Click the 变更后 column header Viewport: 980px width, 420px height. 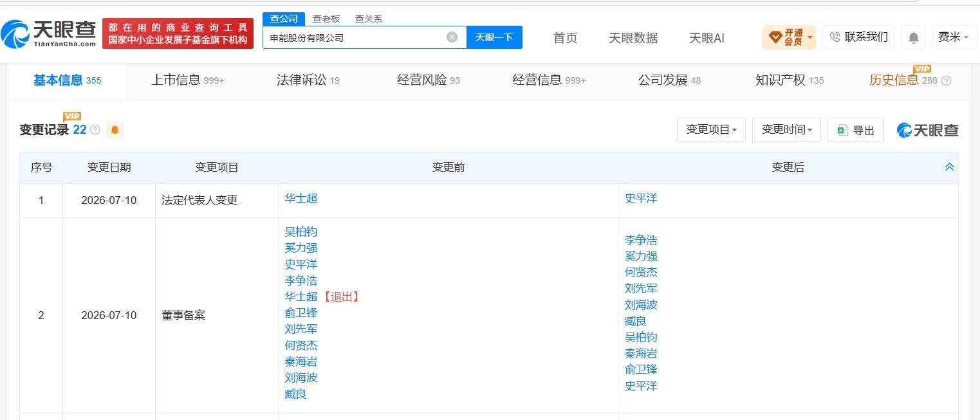point(788,167)
